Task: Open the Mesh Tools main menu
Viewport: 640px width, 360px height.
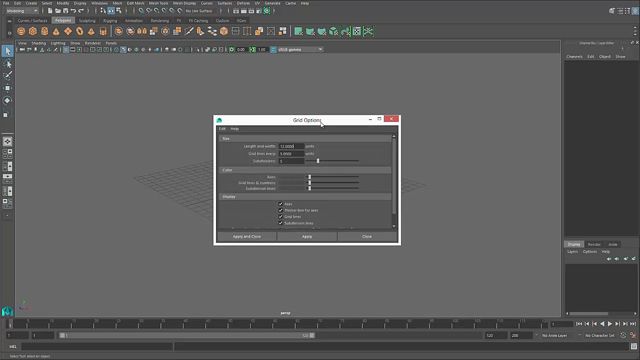Action: click(x=158, y=3)
